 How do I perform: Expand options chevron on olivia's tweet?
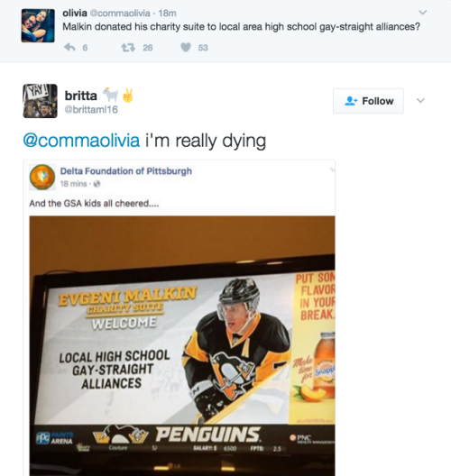tap(423, 13)
